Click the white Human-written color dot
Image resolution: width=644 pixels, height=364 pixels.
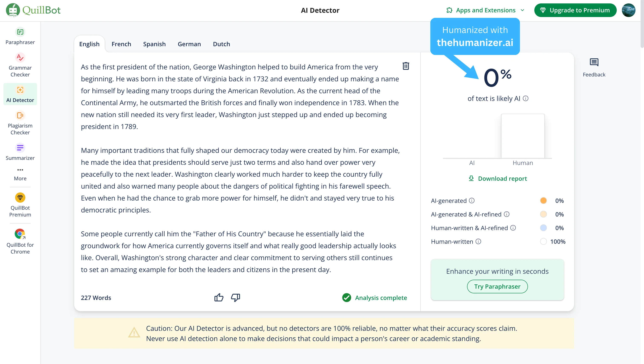point(543,242)
